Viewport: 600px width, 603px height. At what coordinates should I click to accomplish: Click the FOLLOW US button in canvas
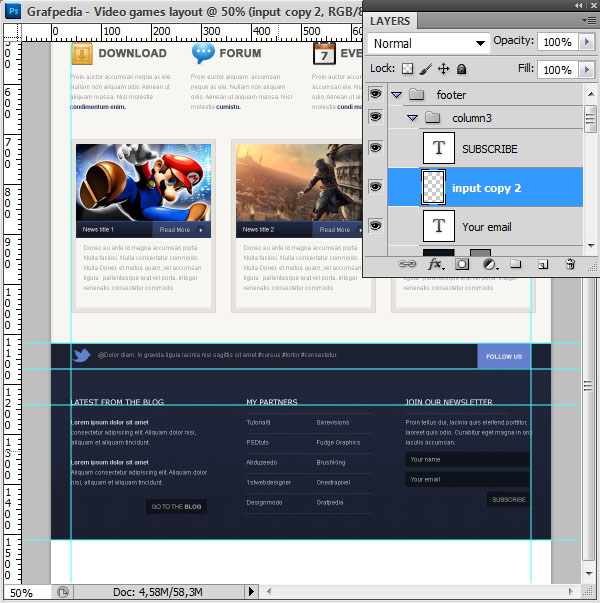tap(504, 356)
